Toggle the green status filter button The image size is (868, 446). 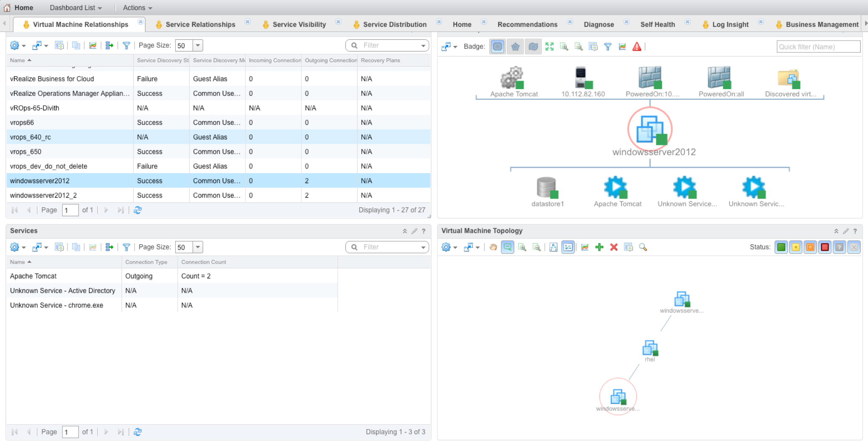pyautogui.click(x=781, y=247)
